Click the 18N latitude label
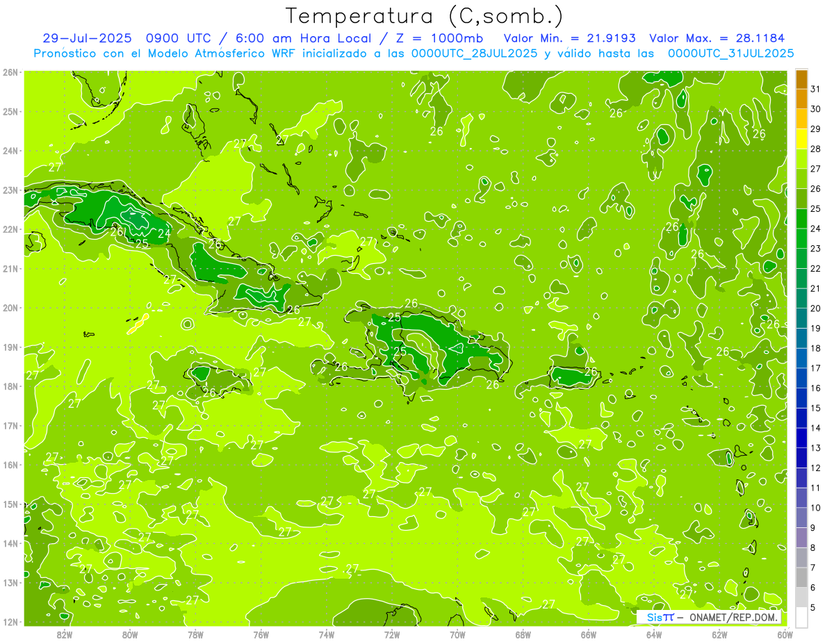Image resolution: width=834 pixels, height=644 pixels. 10,386
